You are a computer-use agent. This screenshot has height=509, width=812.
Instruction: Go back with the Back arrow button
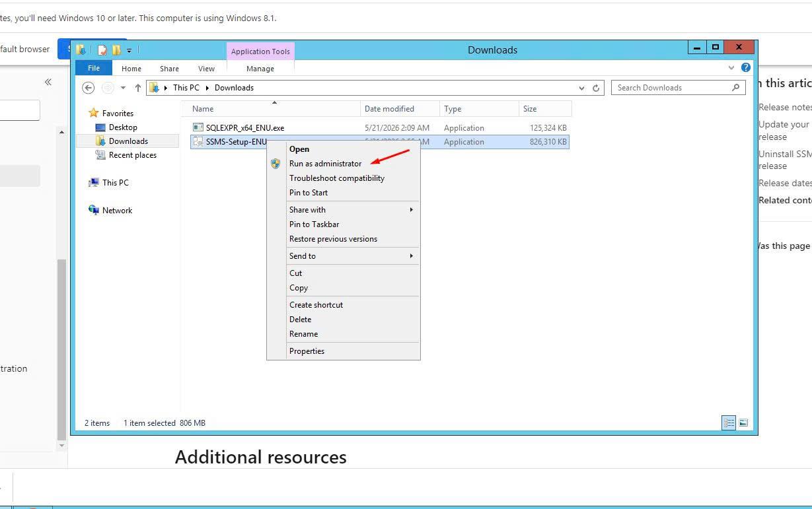click(x=88, y=88)
